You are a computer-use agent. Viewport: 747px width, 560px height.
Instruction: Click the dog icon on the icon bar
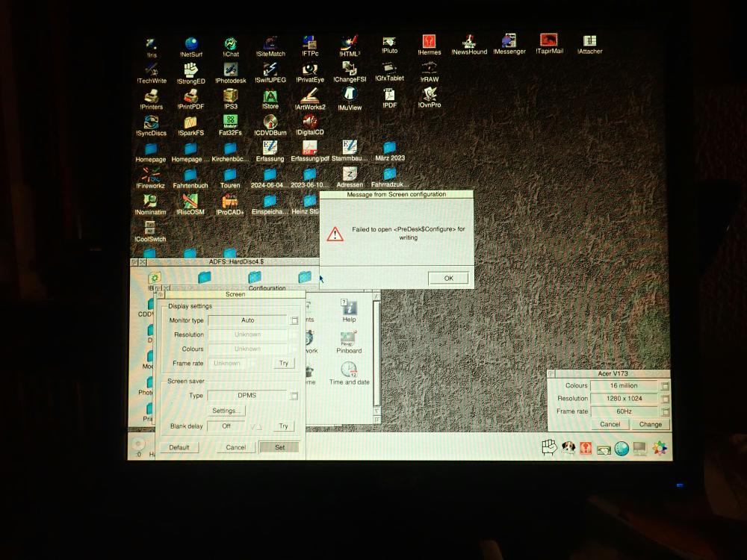pos(568,447)
